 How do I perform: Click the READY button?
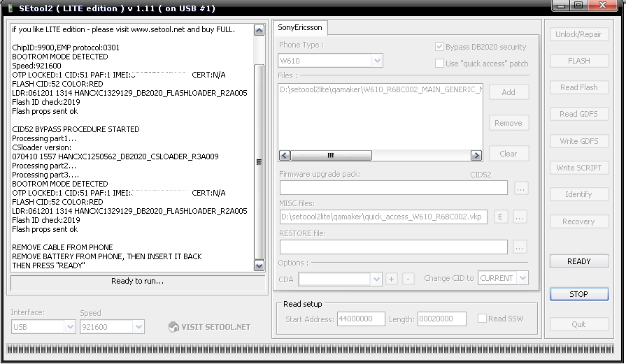pyautogui.click(x=579, y=261)
